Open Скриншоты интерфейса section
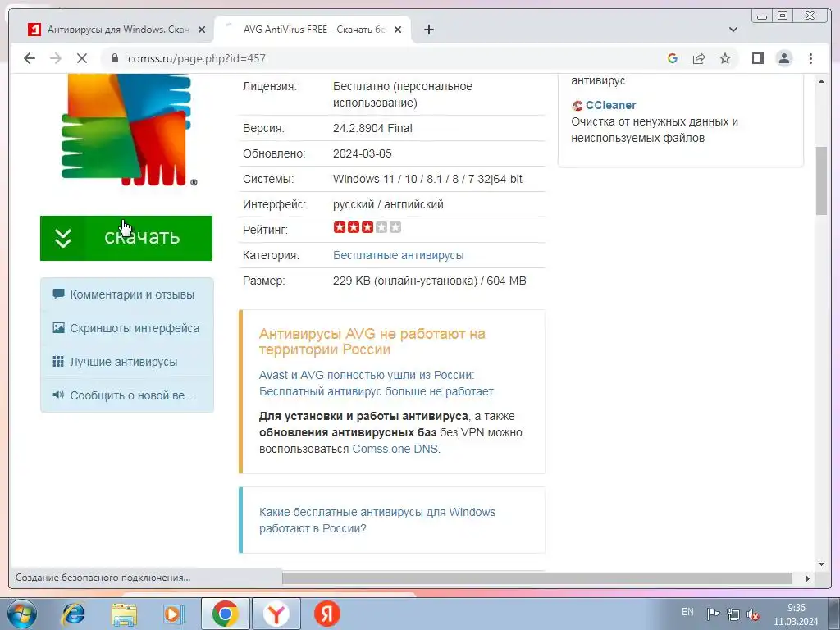The width and height of the screenshot is (840, 630). [x=127, y=328]
